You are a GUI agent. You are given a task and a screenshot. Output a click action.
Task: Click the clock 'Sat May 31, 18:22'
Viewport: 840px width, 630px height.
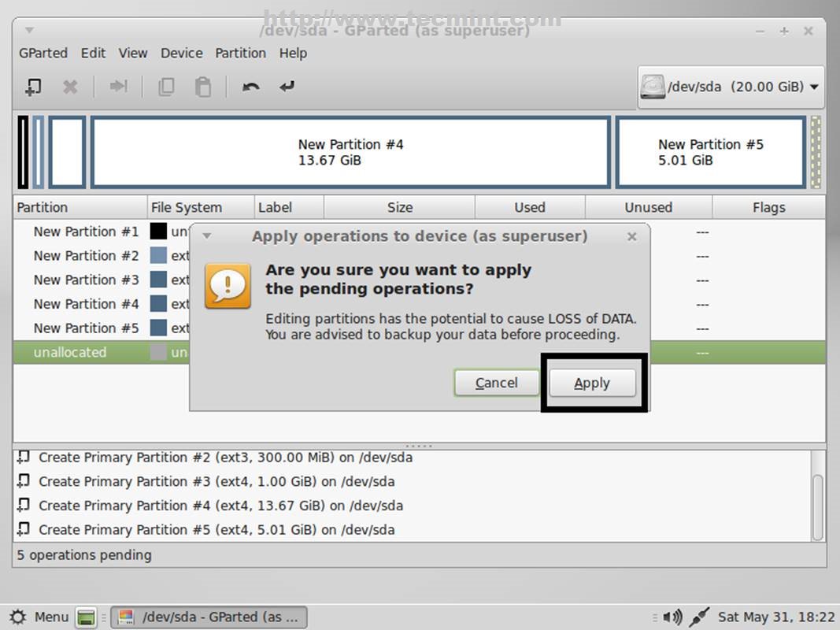click(776, 617)
